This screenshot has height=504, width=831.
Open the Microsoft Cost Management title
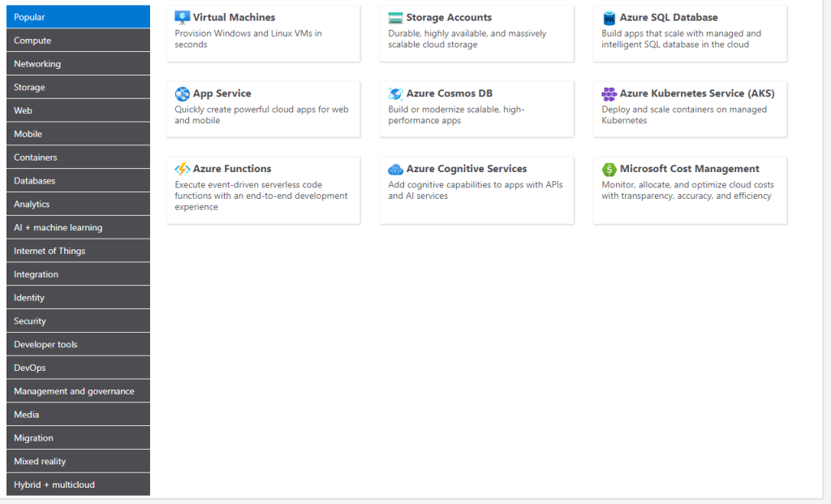690,169
